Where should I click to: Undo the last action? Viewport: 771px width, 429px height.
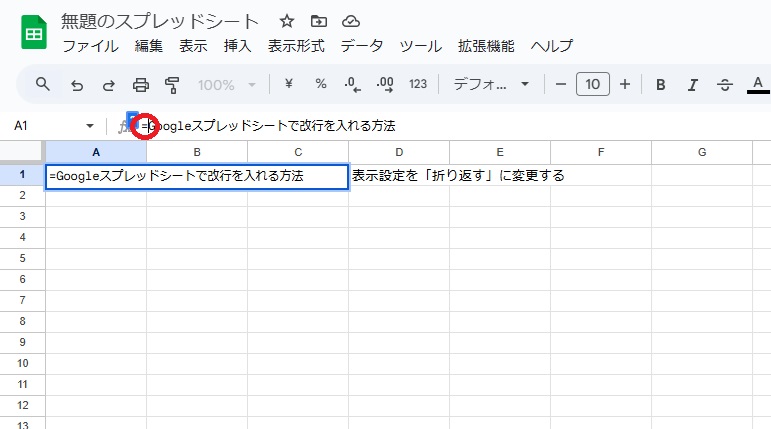(x=77, y=85)
